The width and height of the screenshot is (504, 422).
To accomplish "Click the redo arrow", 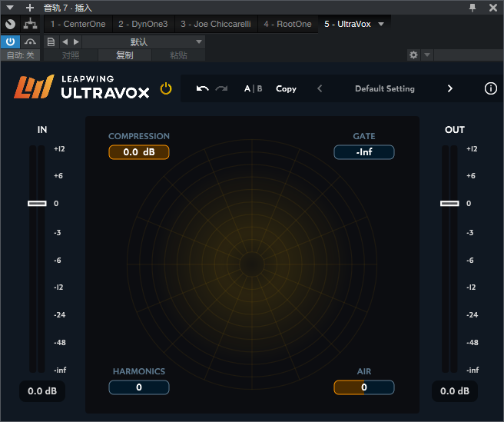I will (221, 88).
